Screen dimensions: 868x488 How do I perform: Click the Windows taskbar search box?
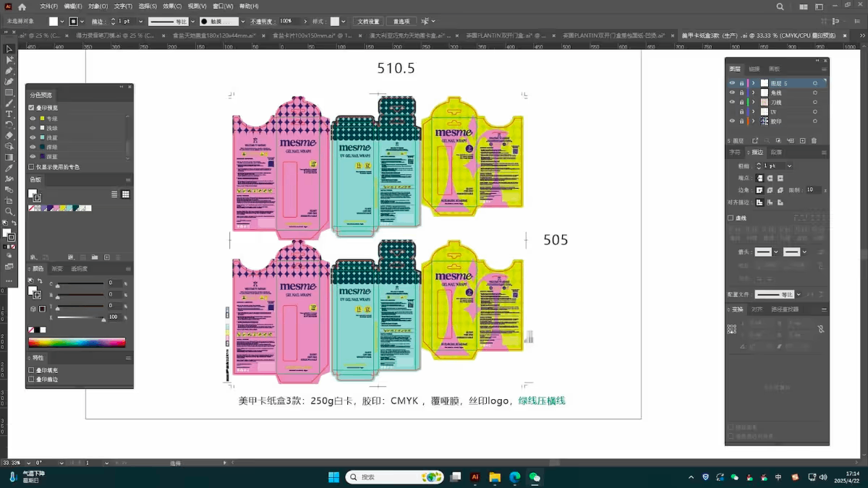pos(394,477)
